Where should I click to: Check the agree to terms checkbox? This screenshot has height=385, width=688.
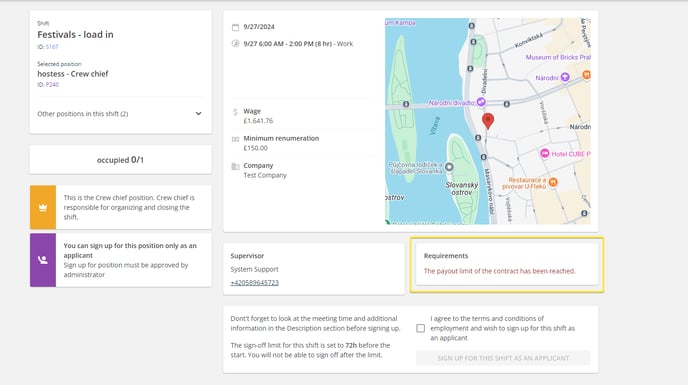point(420,328)
